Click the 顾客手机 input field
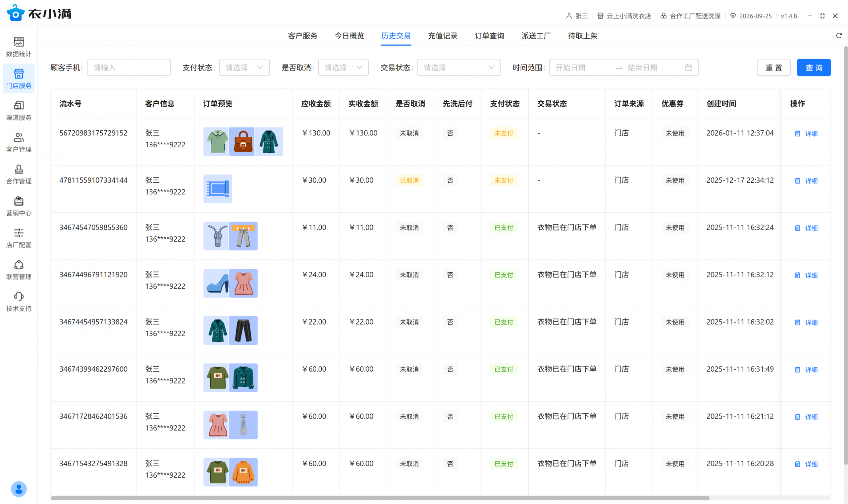Screen dimensions: 848x504 point(129,68)
